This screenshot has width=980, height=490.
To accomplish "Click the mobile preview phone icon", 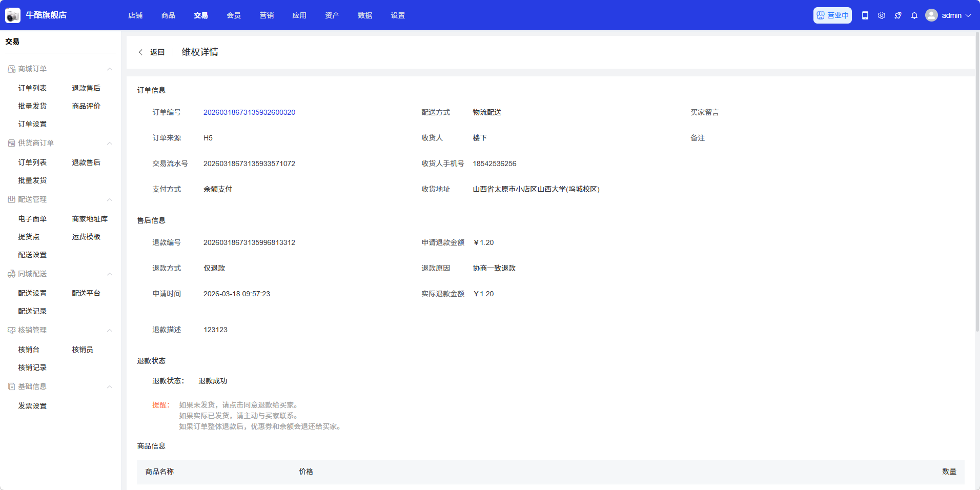I will 865,15.
